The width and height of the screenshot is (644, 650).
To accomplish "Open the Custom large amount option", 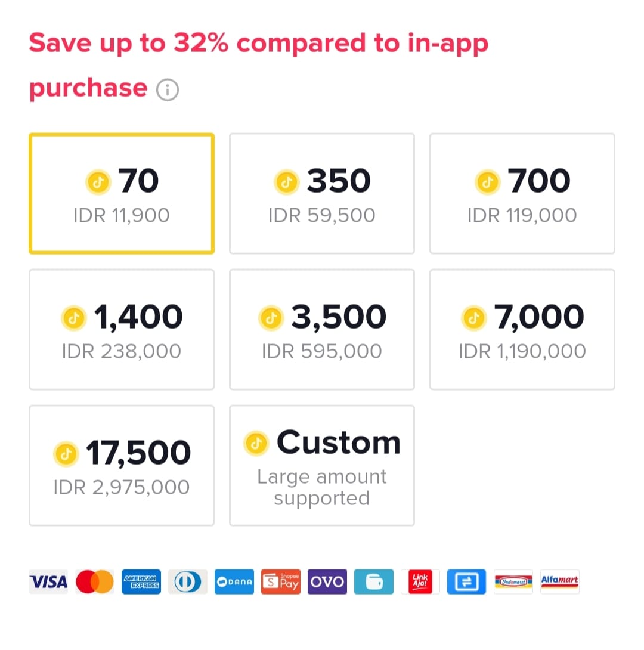I will point(322,466).
